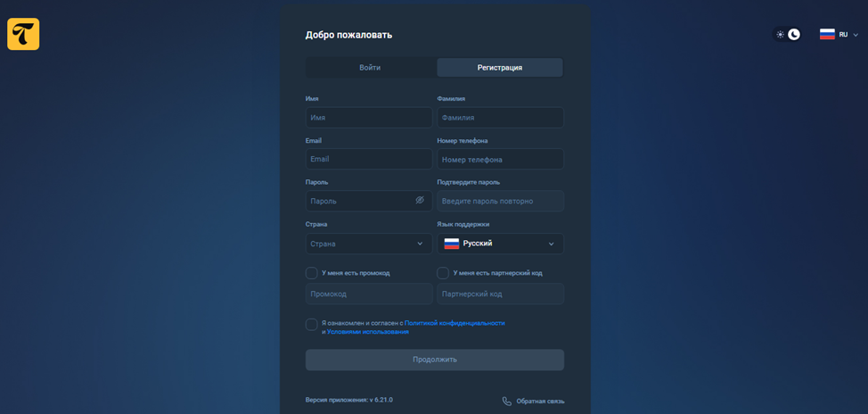Click the Имя input field
The height and width of the screenshot is (414, 868).
pos(368,118)
